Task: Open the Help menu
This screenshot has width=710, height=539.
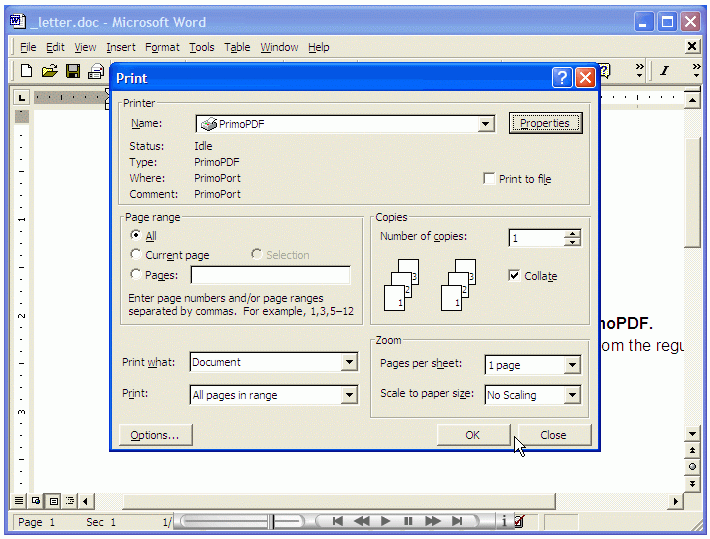Action: (319, 47)
